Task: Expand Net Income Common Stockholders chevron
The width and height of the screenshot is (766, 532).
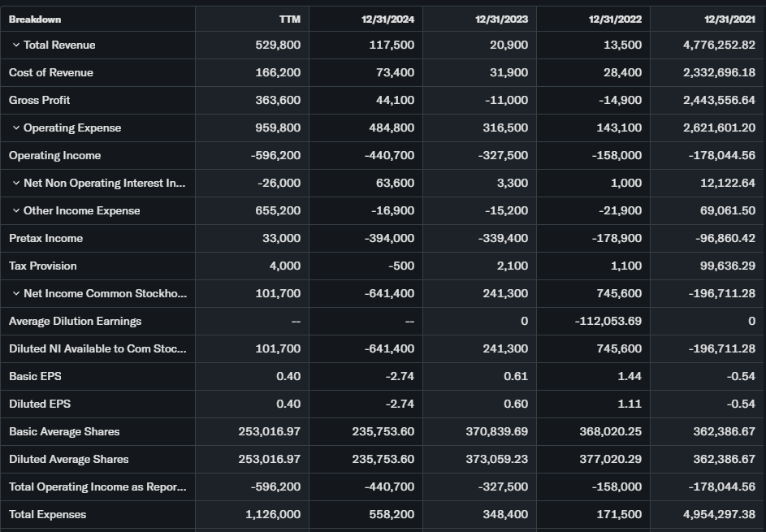Action: (16, 293)
